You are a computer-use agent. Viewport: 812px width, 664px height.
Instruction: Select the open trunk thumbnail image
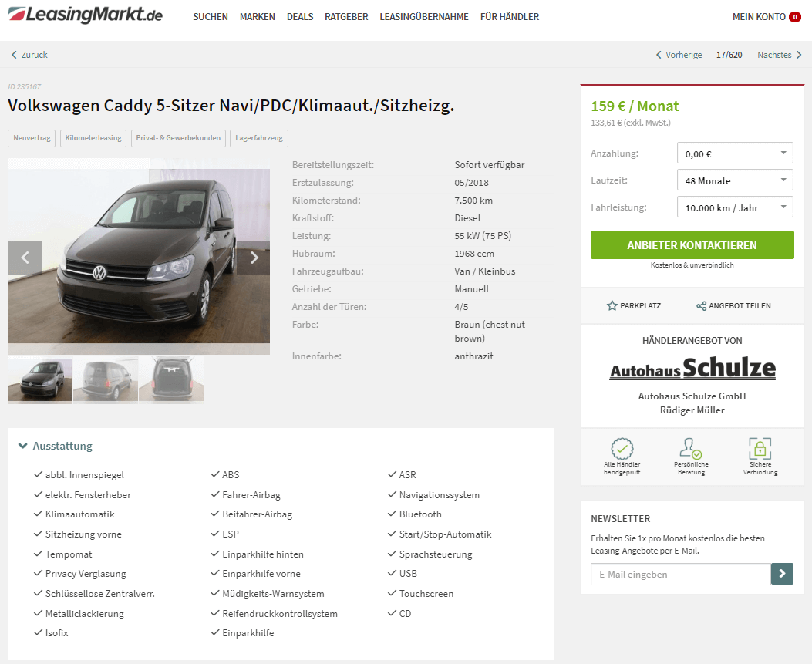[171, 380]
